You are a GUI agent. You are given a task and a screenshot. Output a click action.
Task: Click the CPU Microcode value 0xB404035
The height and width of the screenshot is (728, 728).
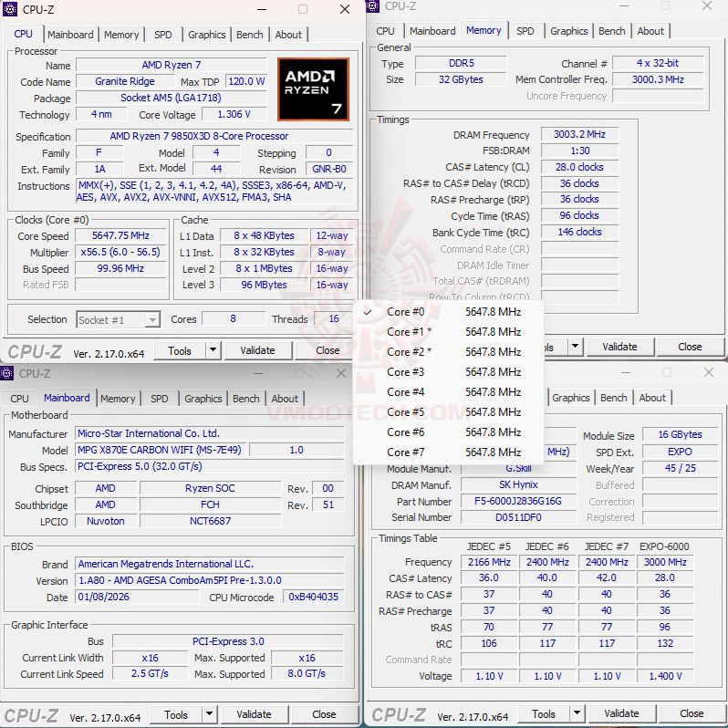(314, 597)
